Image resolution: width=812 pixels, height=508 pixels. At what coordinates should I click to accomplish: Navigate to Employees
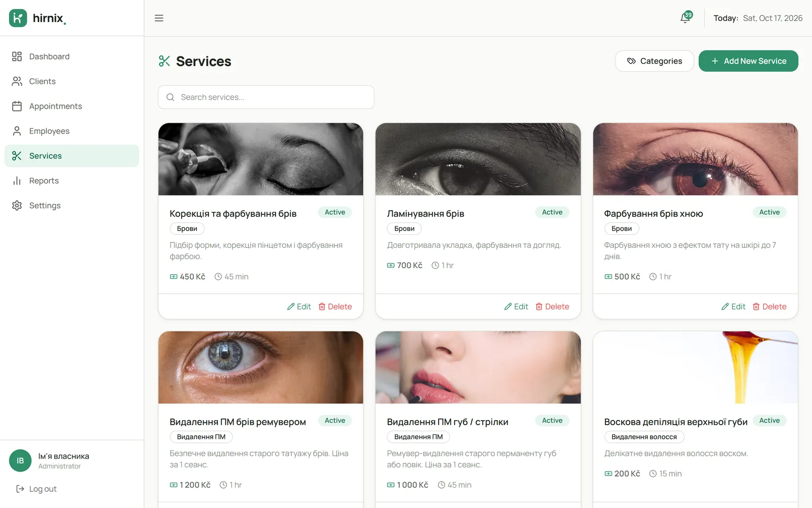[72, 131]
